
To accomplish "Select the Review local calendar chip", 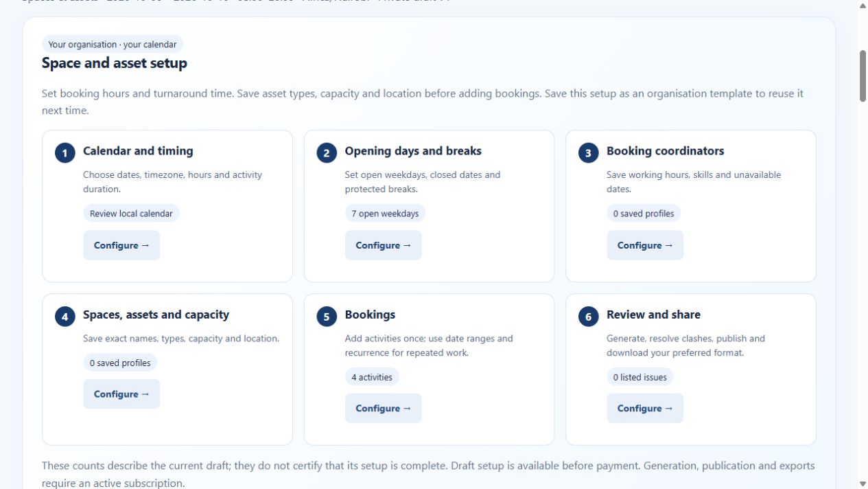I will click(131, 214).
